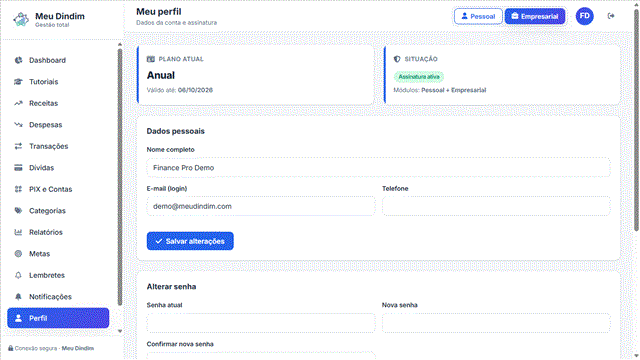The image size is (640, 360).
Task: Open PIX e Contas page
Action: (58, 189)
